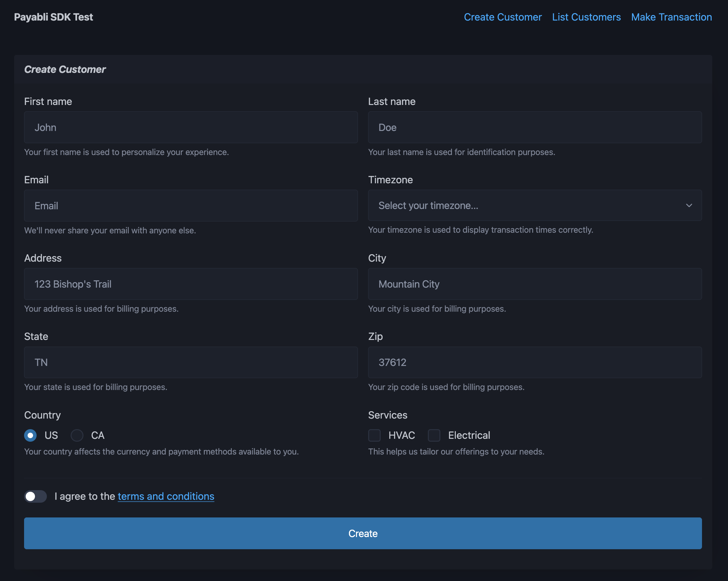Image resolution: width=728 pixels, height=581 pixels.
Task: Check the Electrical services checkbox
Action: pos(434,436)
